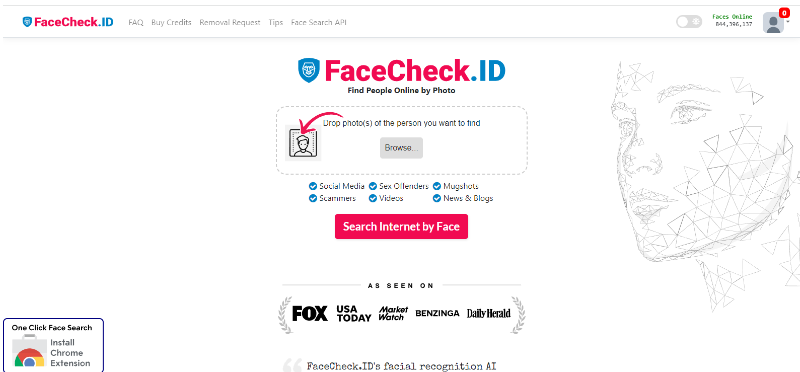Uncheck the Social Media checkbox

click(313, 186)
